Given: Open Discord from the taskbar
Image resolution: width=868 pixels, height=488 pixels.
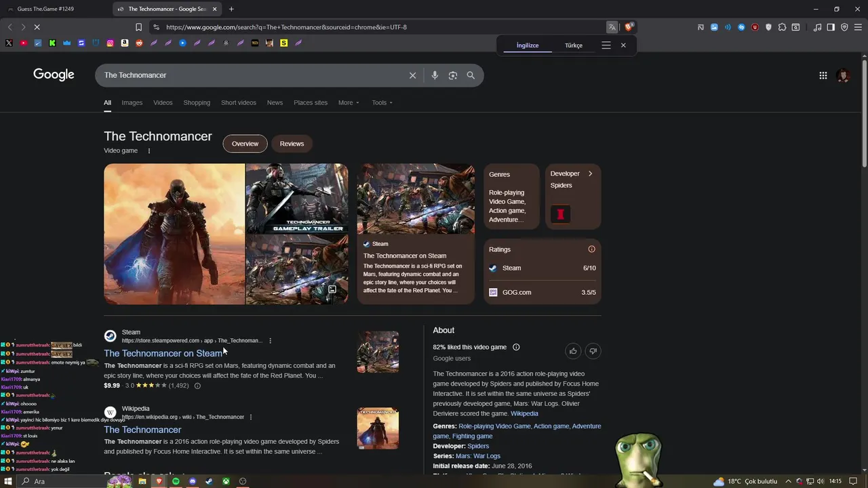Looking at the screenshot, I should tap(193, 481).
